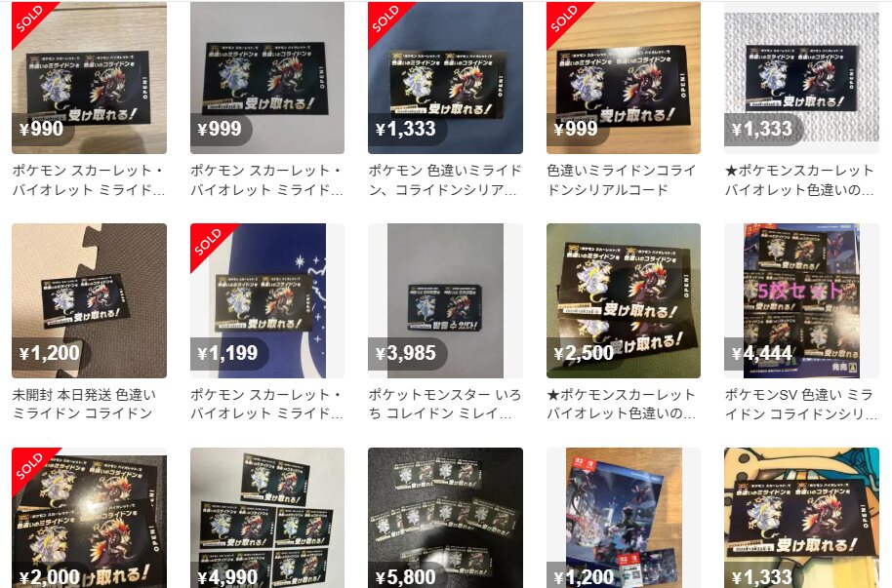Screen dimensions: 892x588
Task: Open the bottom-row ¥1,333 listing thumbnail
Action: (x=801, y=518)
